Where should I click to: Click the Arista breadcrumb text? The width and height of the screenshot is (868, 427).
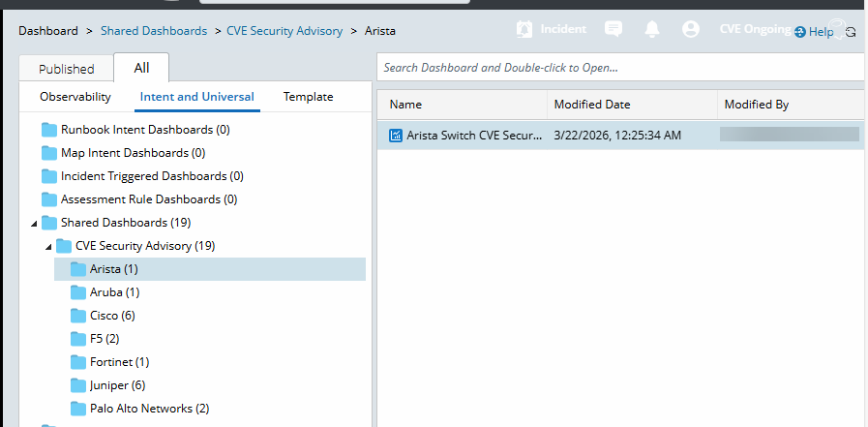click(x=380, y=31)
